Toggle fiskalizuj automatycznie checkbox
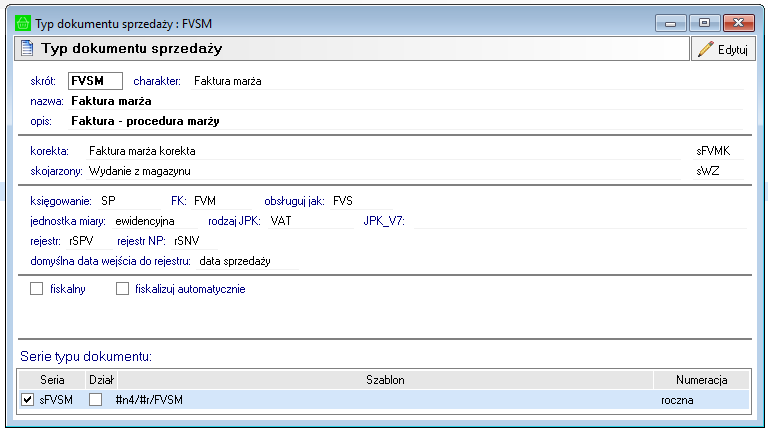 click(123, 289)
